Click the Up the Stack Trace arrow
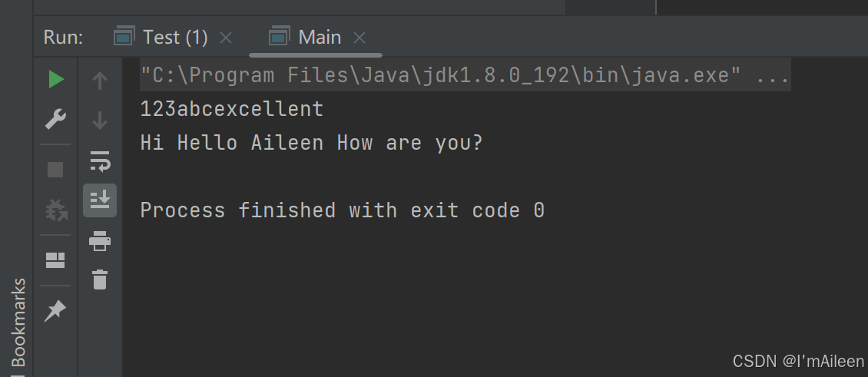This screenshot has height=377, width=868. click(x=100, y=81)
